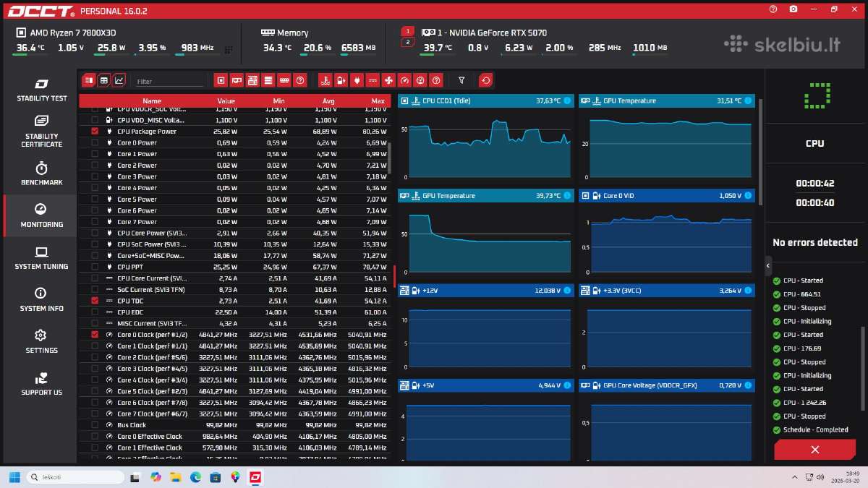Open the Stability Test section
The height and width of the screenshot is (488, 868).
click(x=41, y=90)
